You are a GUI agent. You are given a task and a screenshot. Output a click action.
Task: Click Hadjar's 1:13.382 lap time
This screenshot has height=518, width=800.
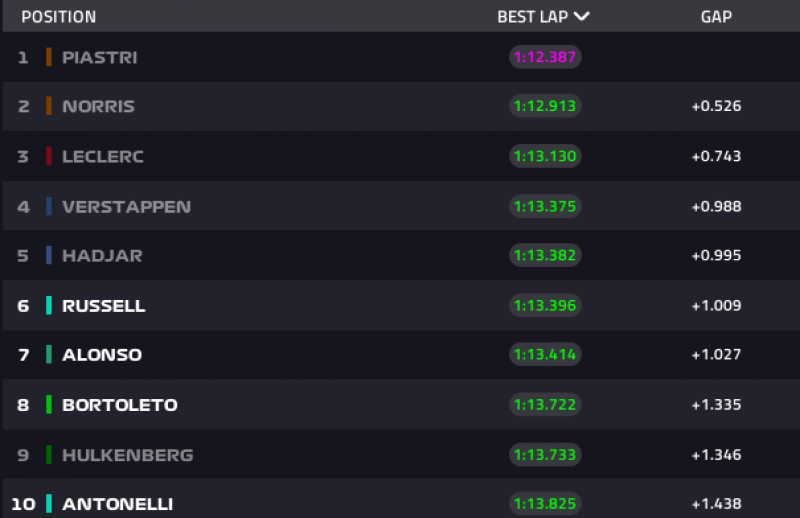click(x=545, y=255)
